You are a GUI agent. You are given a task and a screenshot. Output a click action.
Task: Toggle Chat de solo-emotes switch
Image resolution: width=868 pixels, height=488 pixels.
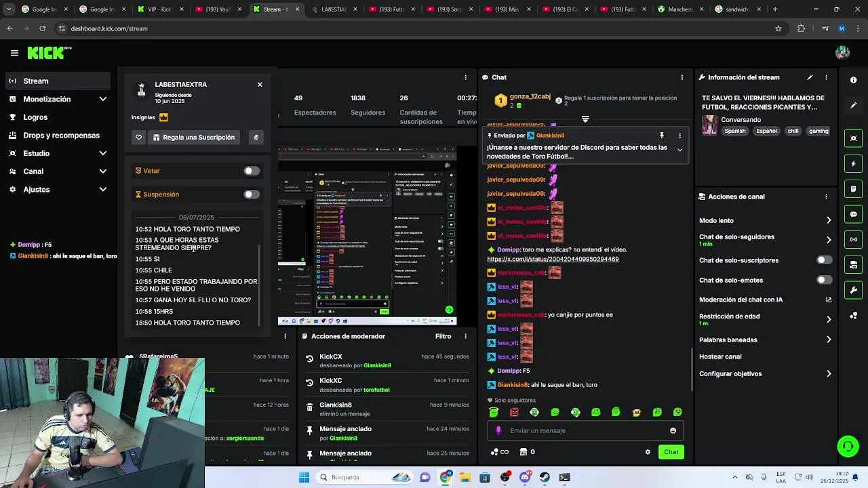point(824,280)
